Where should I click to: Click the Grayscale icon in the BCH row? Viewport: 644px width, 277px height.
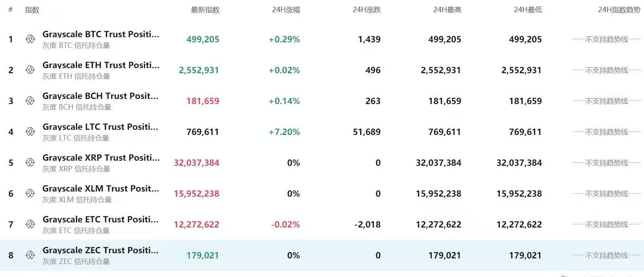tap(30, 101)
